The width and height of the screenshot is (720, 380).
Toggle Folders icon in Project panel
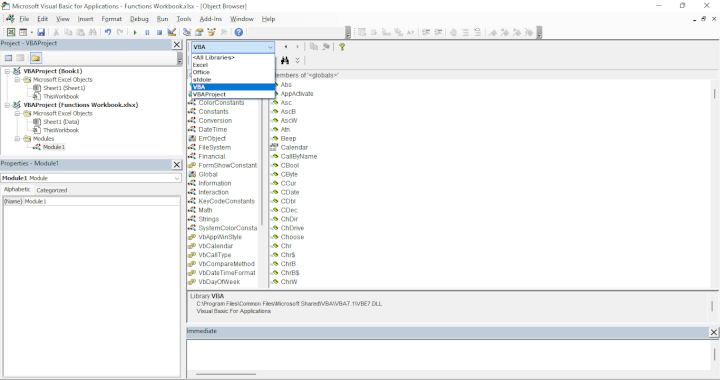36,58
